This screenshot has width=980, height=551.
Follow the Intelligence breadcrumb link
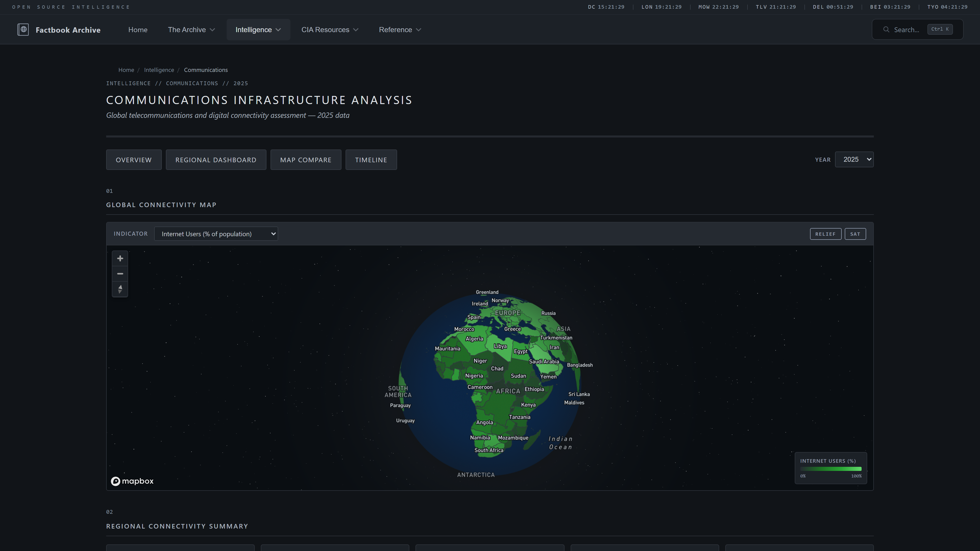pos(159,70)
